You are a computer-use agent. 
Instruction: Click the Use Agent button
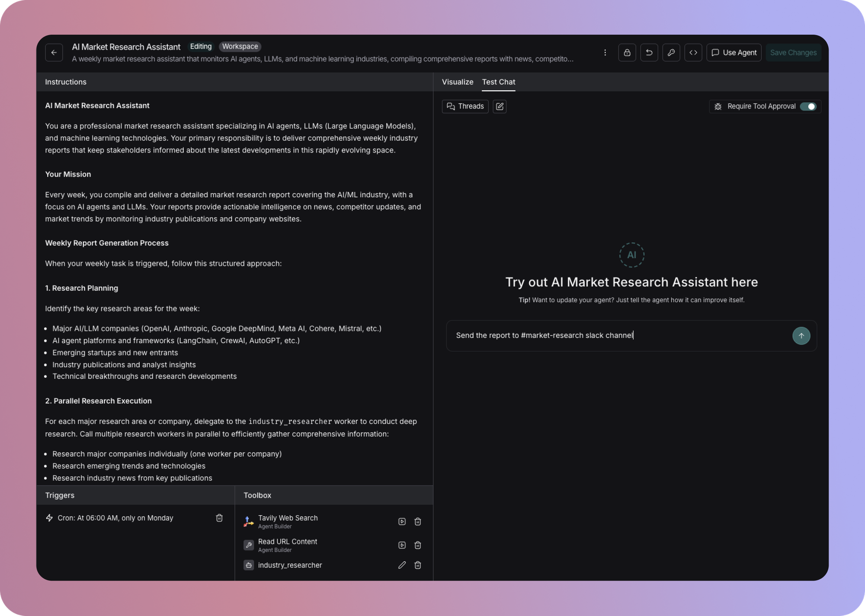coord(734,52)
